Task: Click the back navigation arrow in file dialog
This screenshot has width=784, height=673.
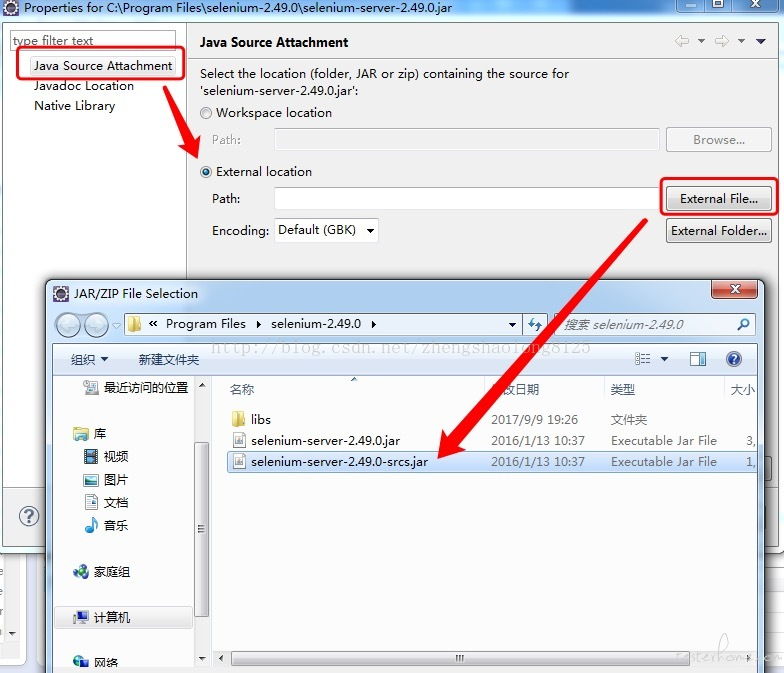Action: 68,325
